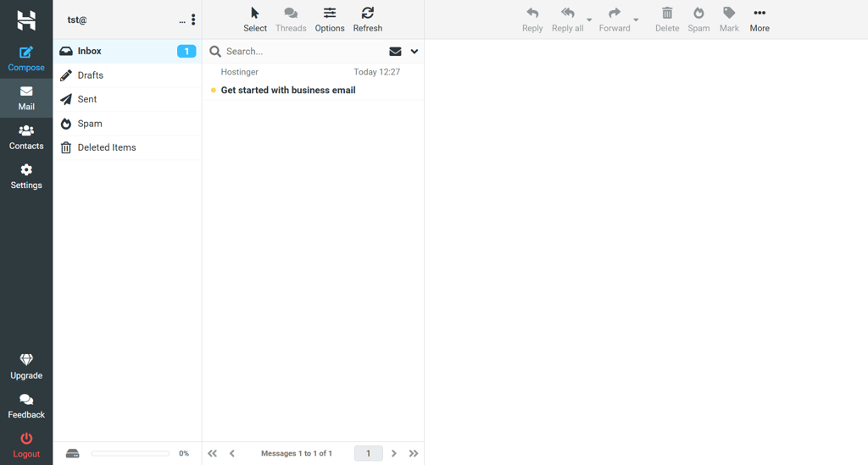Activate the Select tool
The image size is (868, 465).
[254, 20]
